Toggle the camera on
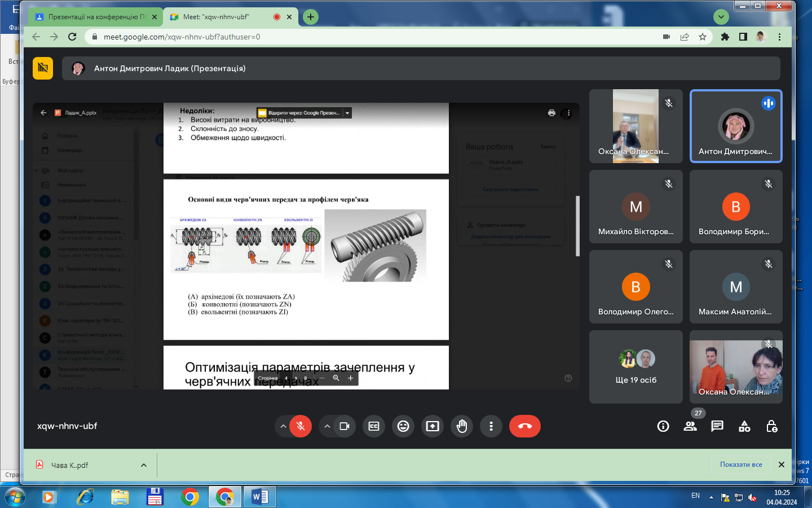 point(345,426)
